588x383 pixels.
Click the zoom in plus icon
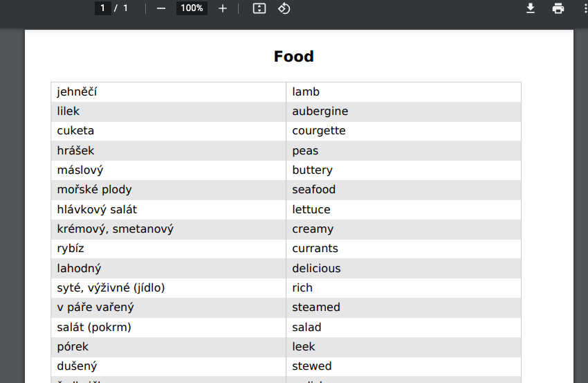(222, 8)
